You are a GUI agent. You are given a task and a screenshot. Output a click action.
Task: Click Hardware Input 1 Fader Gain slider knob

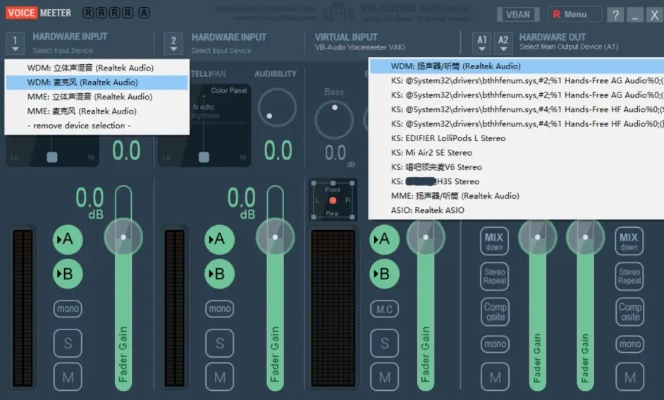(x=124, y=236)
